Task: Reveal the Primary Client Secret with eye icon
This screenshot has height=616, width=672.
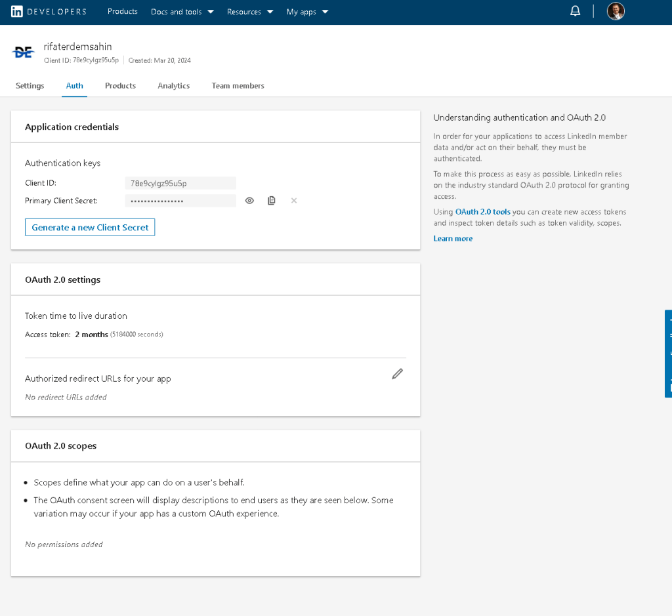Action: [x=249, y=201]
